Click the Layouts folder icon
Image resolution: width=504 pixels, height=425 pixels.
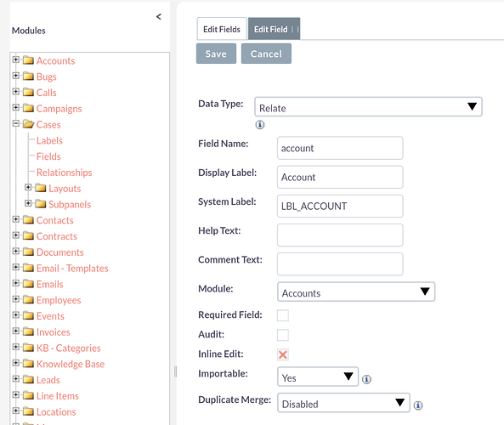(x=41, y=188)
